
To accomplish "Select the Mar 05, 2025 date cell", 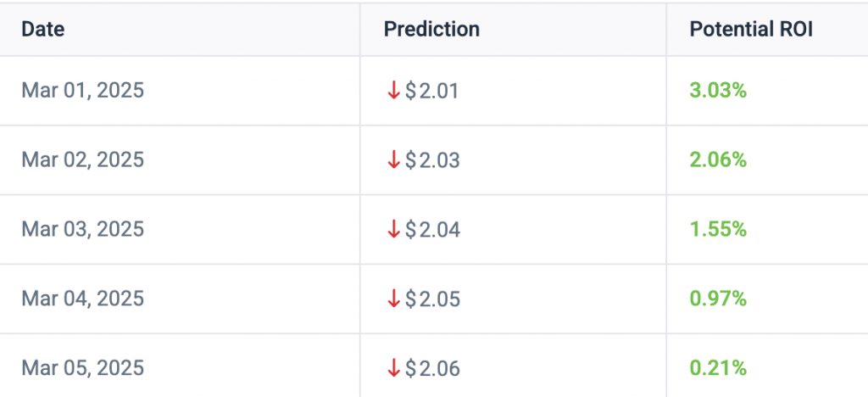I will point(82,368).
